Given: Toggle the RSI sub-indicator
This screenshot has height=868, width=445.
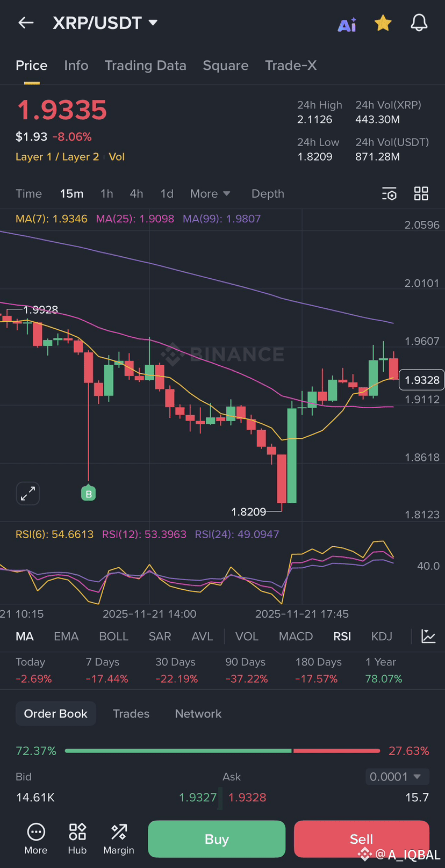Looking at the screenshot, I should pos(342,636).
